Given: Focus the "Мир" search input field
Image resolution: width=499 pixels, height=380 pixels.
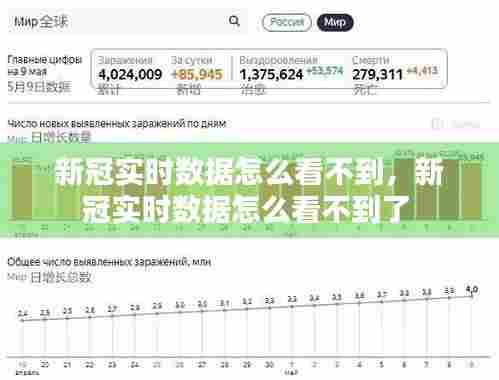Looking at the screenshot, I should click(127, 22).
